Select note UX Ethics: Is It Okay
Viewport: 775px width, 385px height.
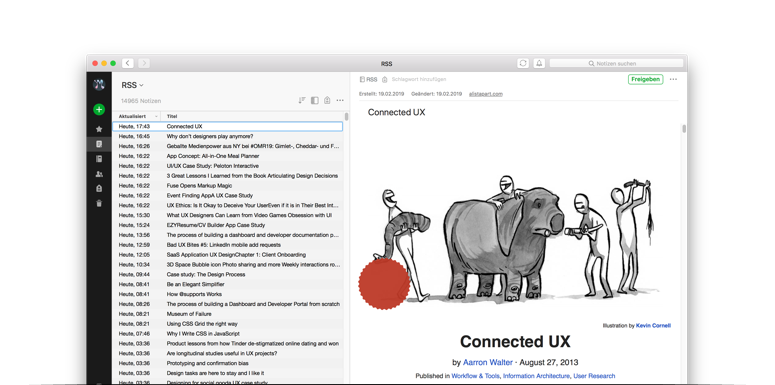tap(227, 206)
